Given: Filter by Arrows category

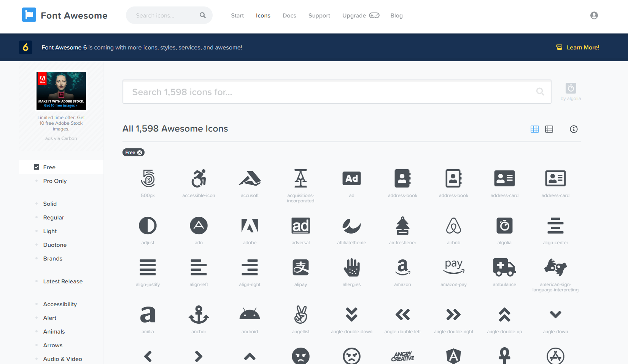Looking at the screenshot, I should pyautogui.click(x=53, y=345).
